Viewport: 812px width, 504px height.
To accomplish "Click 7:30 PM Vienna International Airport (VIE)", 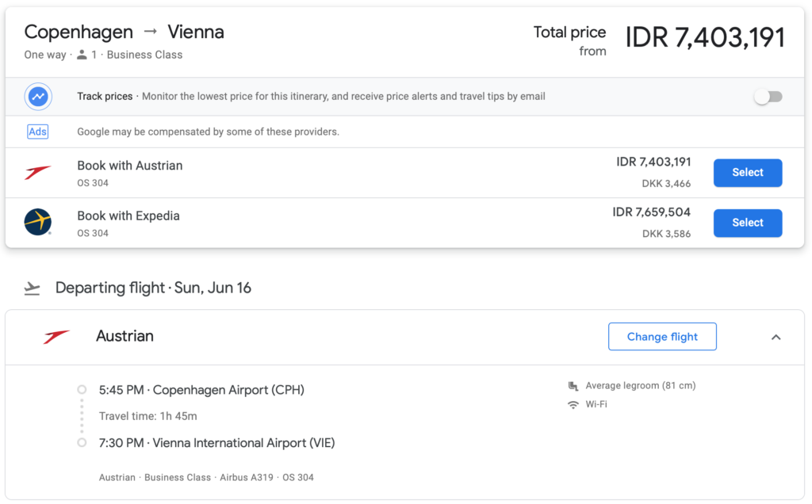I will pyautogui.click(x=217, y=443).
